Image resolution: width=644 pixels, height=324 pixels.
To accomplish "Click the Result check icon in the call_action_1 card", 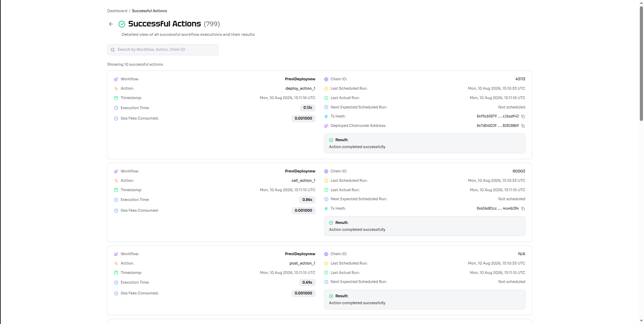I will point(331,223).
